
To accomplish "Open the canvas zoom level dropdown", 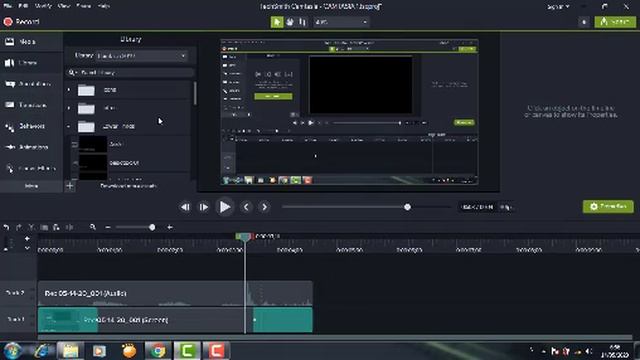I will pyautogui.click(x=341, y=22).
